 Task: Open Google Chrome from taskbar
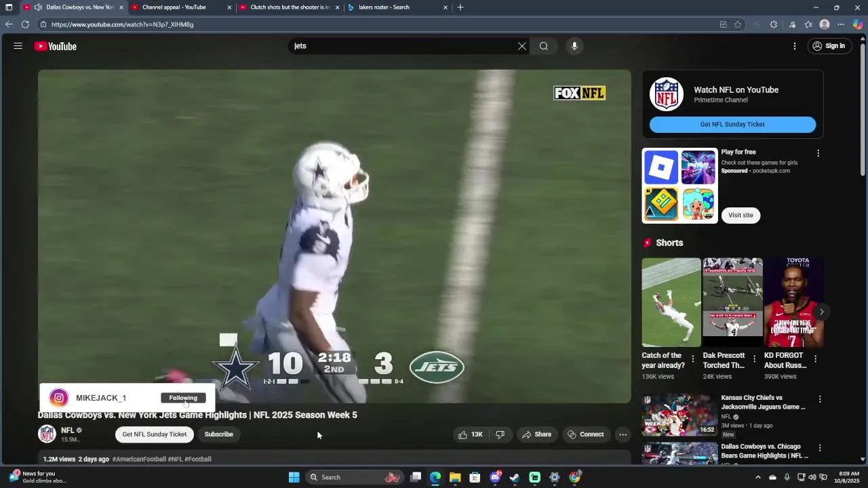pos(574,477)
